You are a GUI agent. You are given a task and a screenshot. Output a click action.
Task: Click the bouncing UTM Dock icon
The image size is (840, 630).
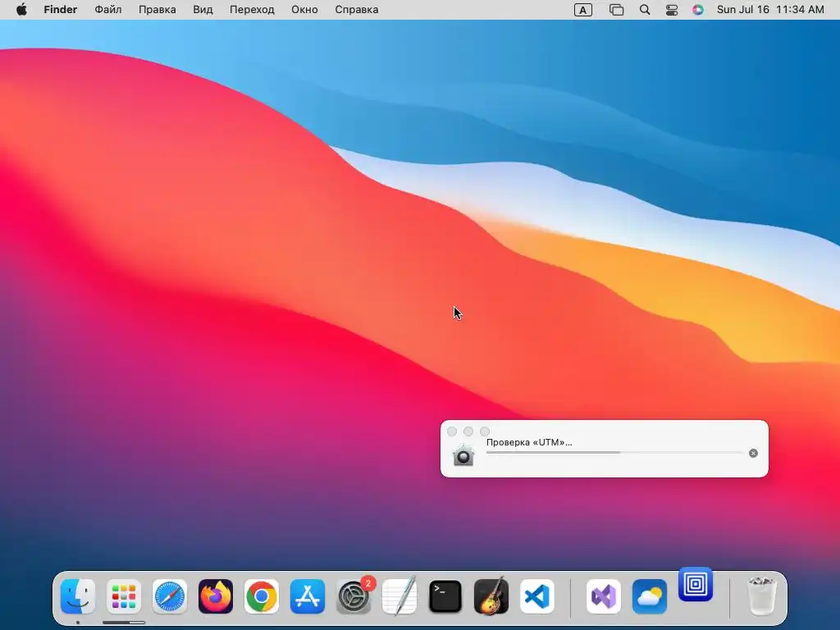pyautogui.click(x=696, y=584)
